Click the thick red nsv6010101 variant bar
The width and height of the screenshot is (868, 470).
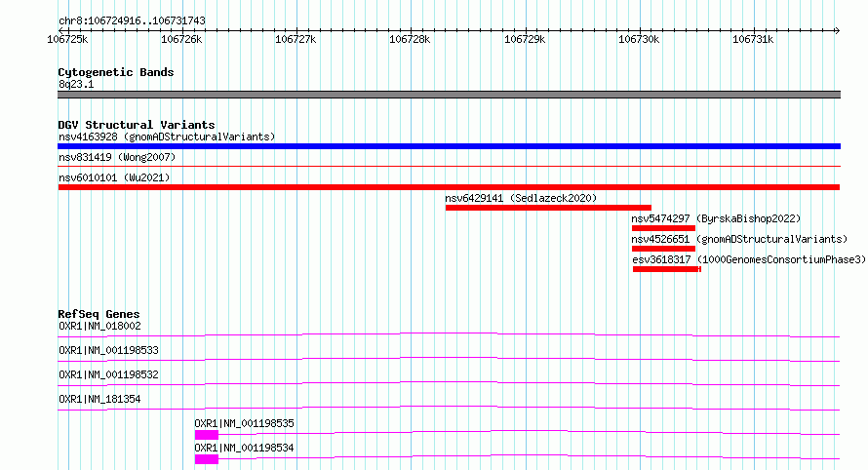click(449, 187)
